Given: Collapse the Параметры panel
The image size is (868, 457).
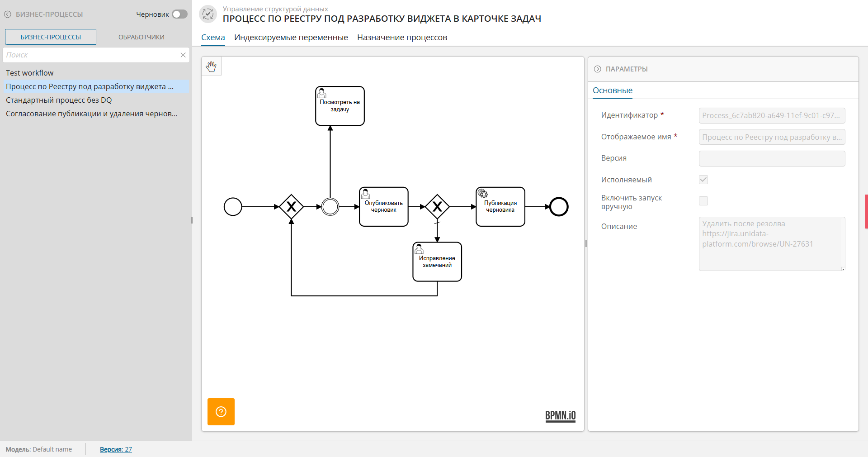Looking at the screenshot, I should pos(597,69).
